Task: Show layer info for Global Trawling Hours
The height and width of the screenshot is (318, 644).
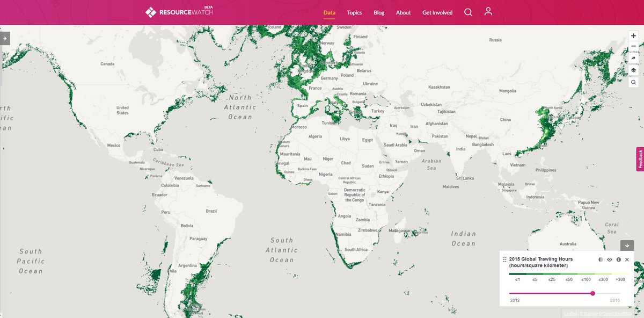Action: point(618,259)
